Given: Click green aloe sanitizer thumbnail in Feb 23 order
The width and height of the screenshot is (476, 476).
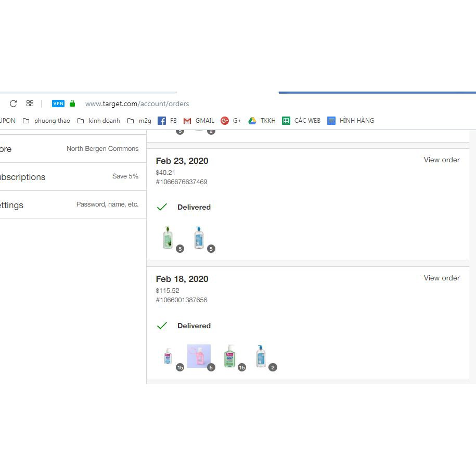Looking at the screenshot, I should (168, 238).
